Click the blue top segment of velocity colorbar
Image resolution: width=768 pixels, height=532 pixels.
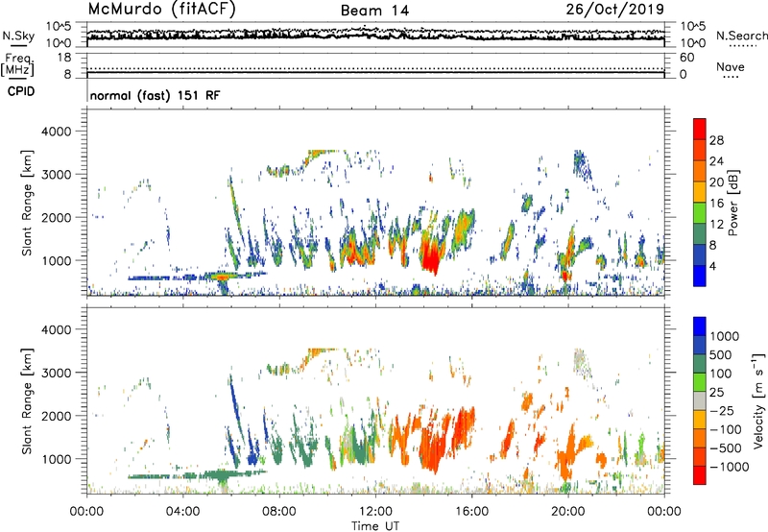click(x=700, y=326)
